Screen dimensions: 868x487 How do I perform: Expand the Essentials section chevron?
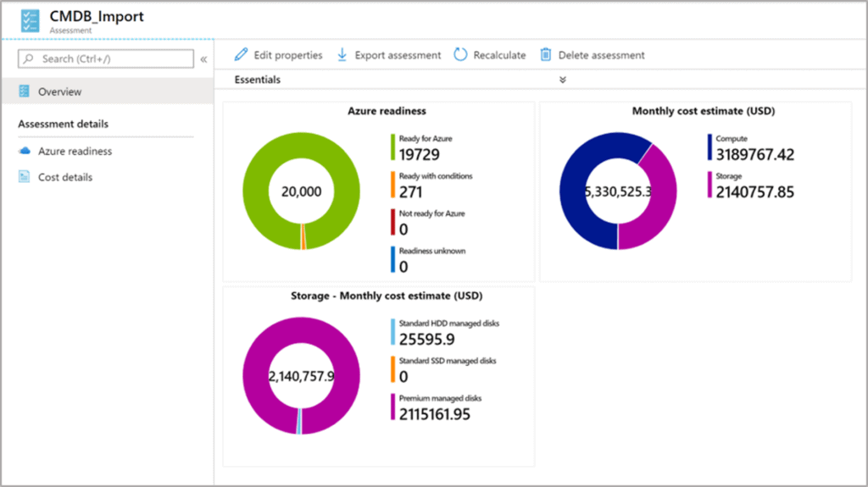[x=563, y=80]
